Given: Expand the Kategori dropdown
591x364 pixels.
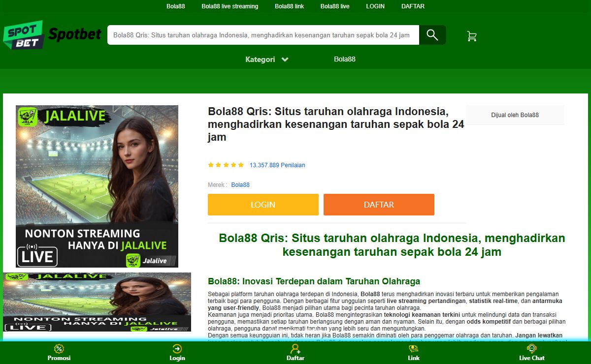Looking at the screenshot, I should click(267, 60).
